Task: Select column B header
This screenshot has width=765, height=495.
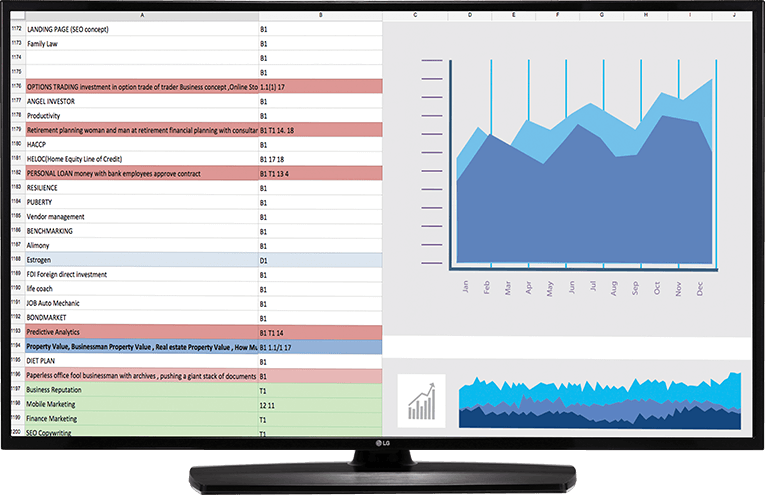Action: pos(320,15)
